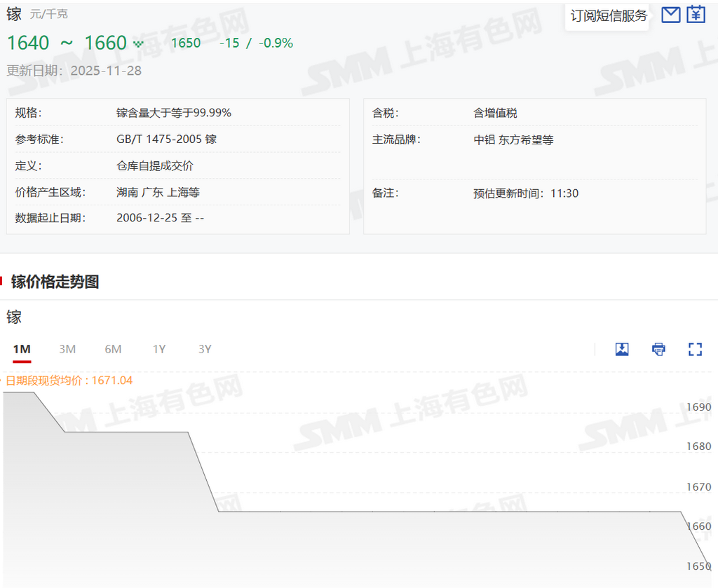Switch chart to the 3M range
This screenshot has width=718, height=588.
click(x=67, y=349)
